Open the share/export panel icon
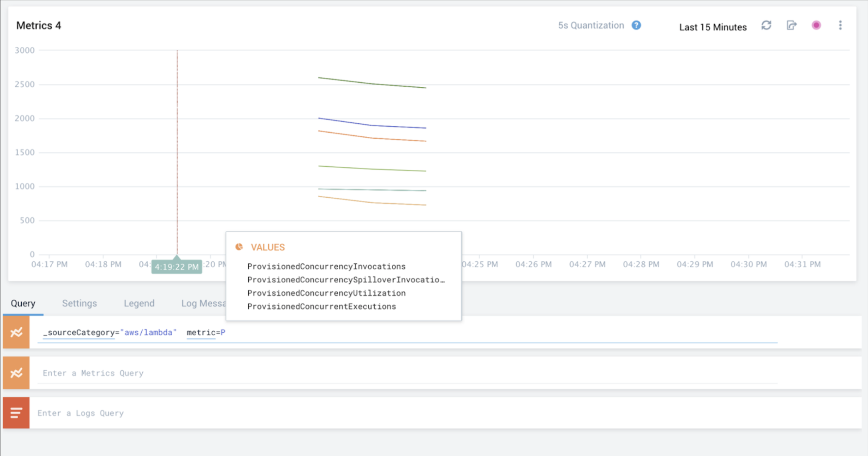This screenshot has height=456, width=868. 791,25
